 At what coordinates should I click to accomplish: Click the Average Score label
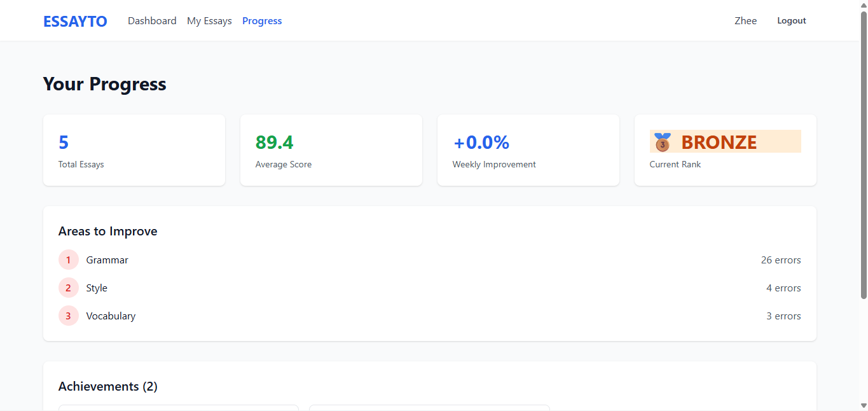tap(284, 164)
